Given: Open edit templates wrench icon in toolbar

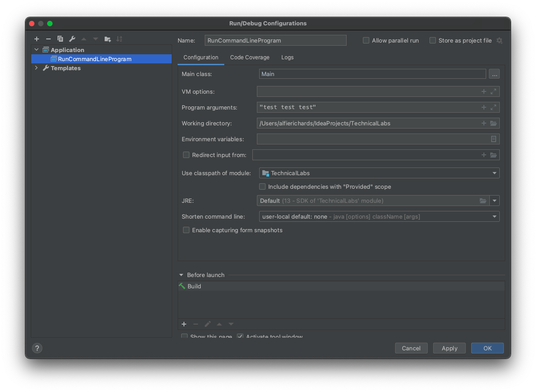Looking at the screenshot, I should [72, 39].
